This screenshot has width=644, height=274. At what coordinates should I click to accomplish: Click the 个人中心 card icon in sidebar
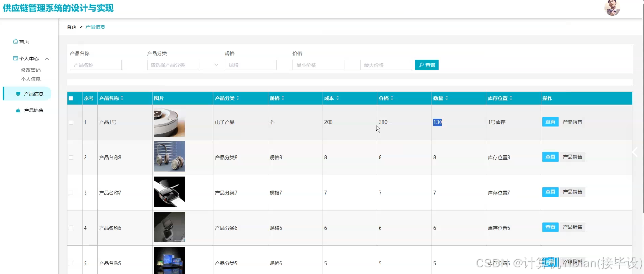pyautogui.click(x=16, y=59)
